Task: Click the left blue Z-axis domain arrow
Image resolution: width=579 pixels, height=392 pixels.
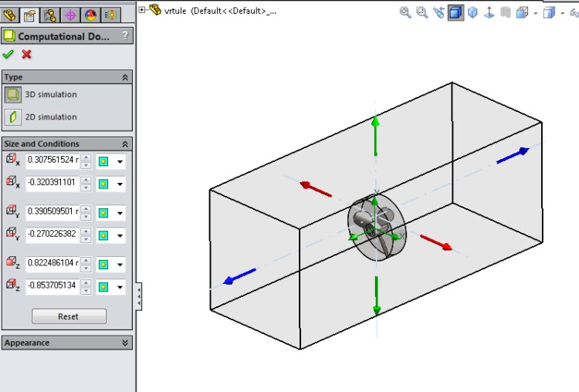Action: [239, 277]
